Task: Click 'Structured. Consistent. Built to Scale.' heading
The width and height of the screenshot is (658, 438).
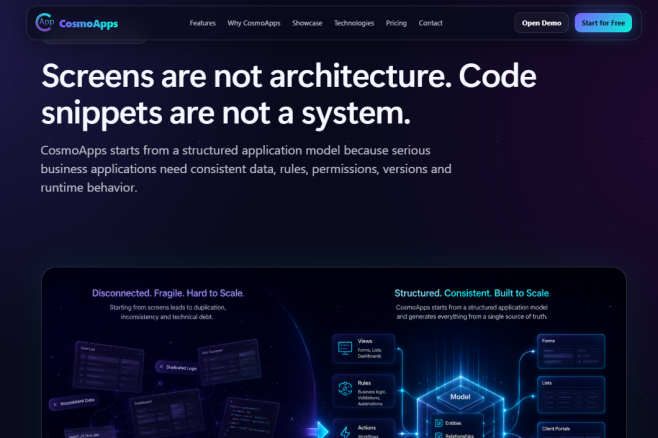Action: pos(472,293)
